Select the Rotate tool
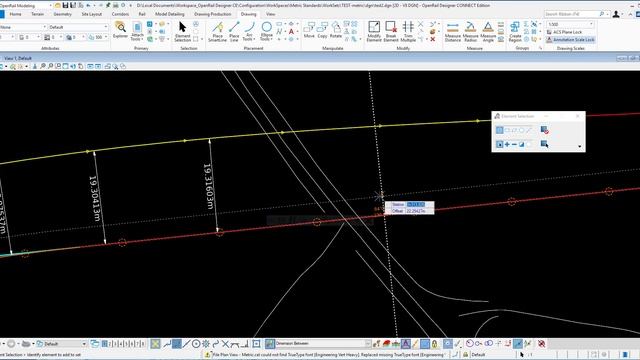Viewport: 640px width, 360px height. coord(336,30)
